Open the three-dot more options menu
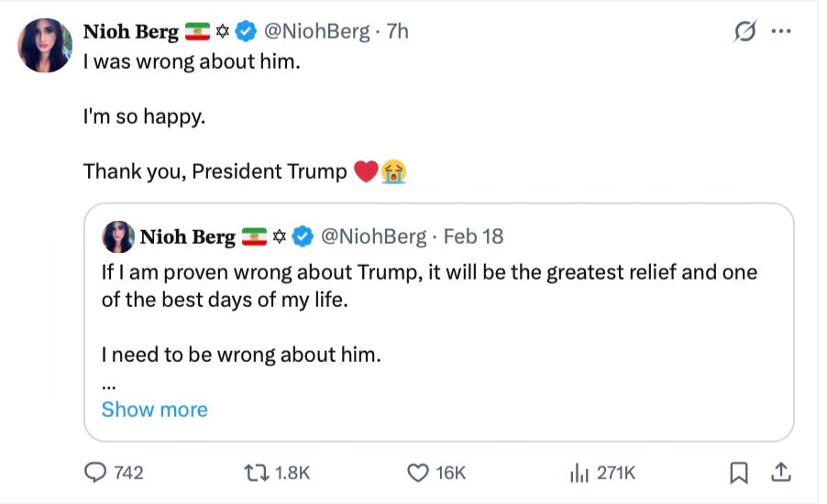The image size is (827, 504). (x=781, y=31)
